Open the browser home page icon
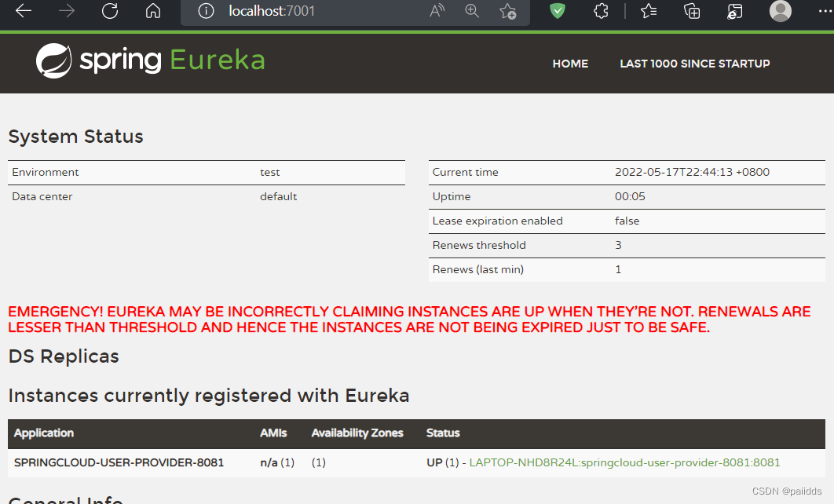This screenshot has height=504, width=834. click(x=153, y=11)
